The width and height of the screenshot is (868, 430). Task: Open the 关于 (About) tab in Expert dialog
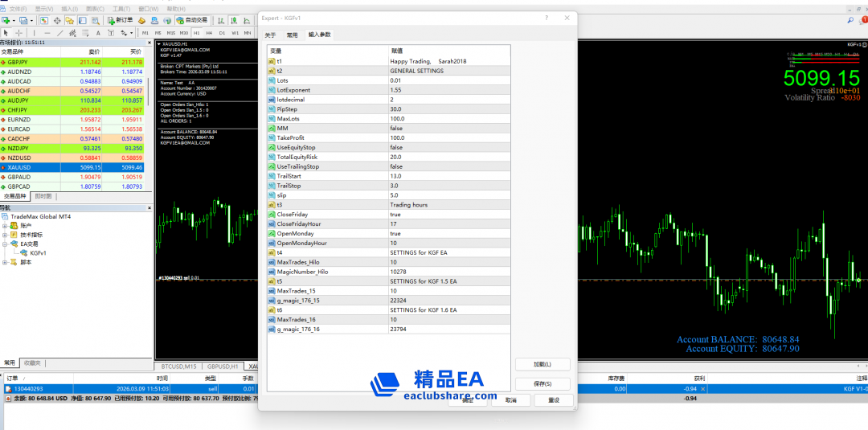pos(270,35)
